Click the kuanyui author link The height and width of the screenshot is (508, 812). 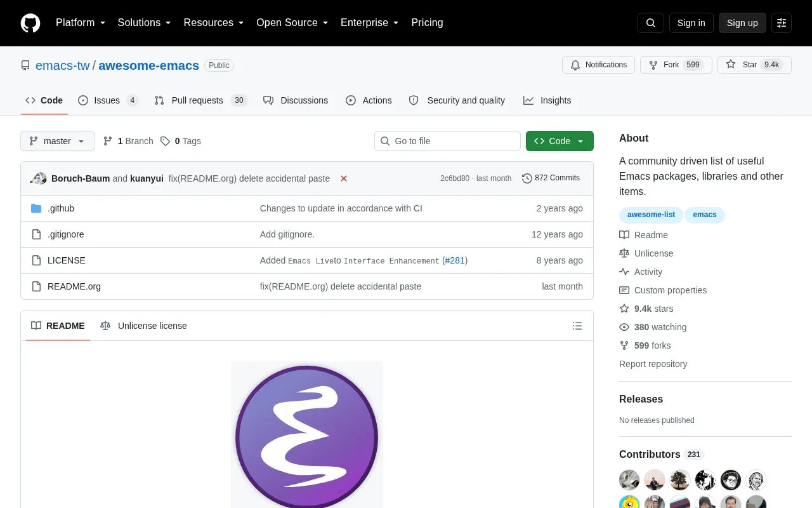pyautogui.click(x=147, y=178)
